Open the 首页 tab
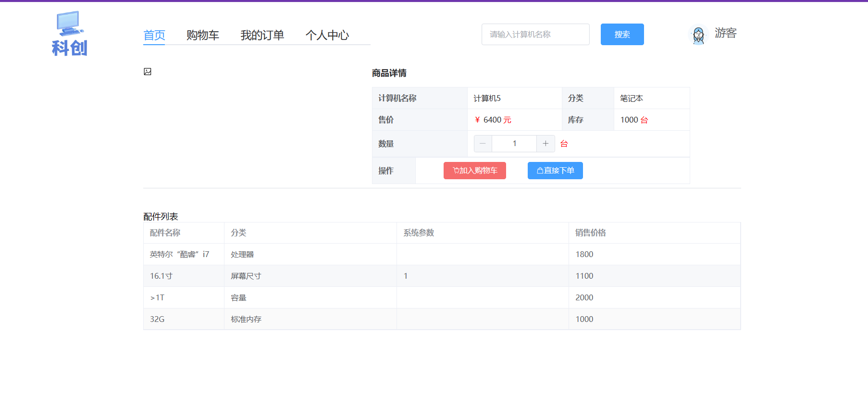This screenshot has height=419, width=868. (x=154, y=35)
